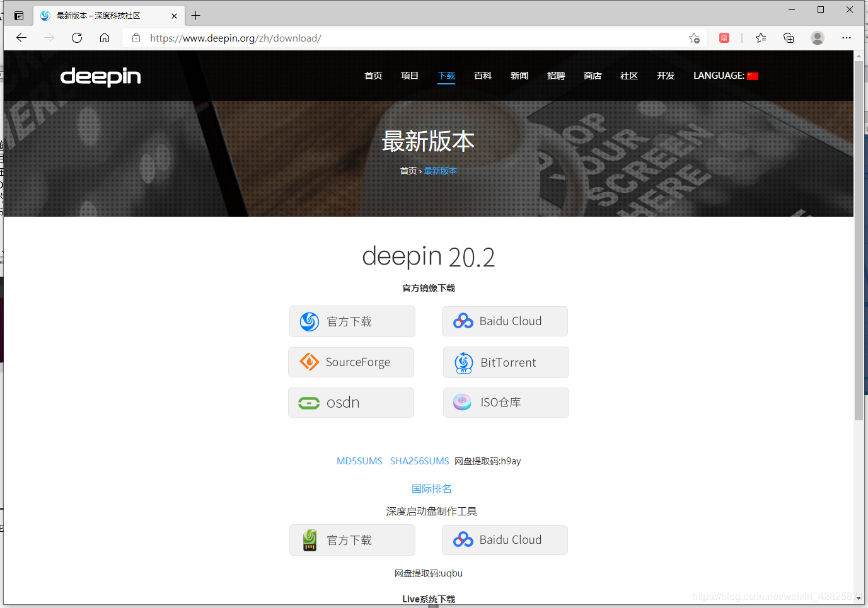This screenshot has width=868, height=608.
Task: Open the 项目 nav menu item
Action: point(410,76)
